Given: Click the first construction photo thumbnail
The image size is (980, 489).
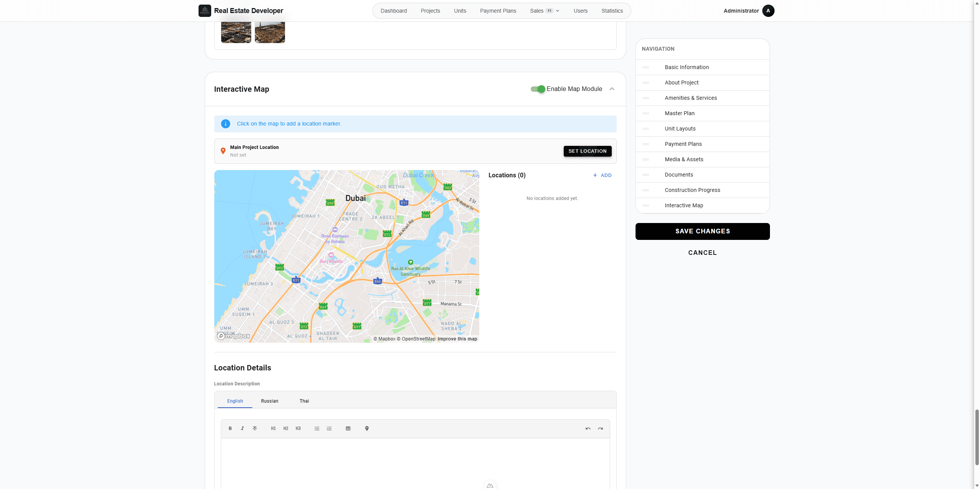Looking at the screenshot, I should tap(236, 32).
